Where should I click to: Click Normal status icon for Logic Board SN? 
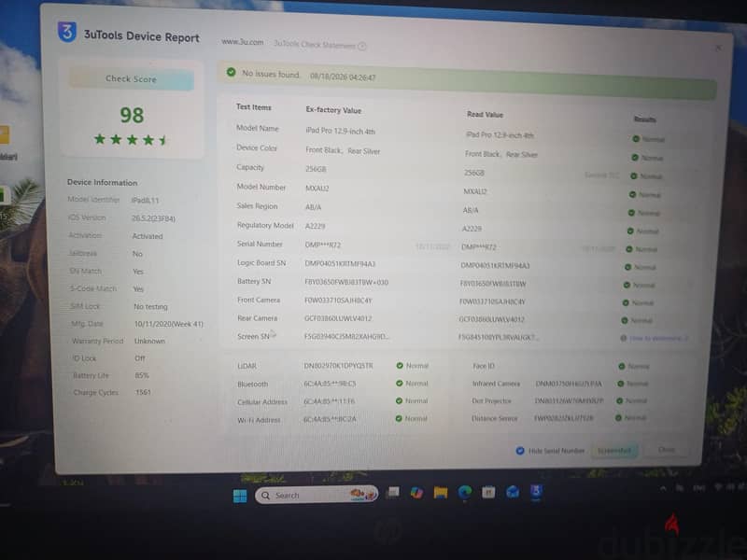(x=627, y=267)
